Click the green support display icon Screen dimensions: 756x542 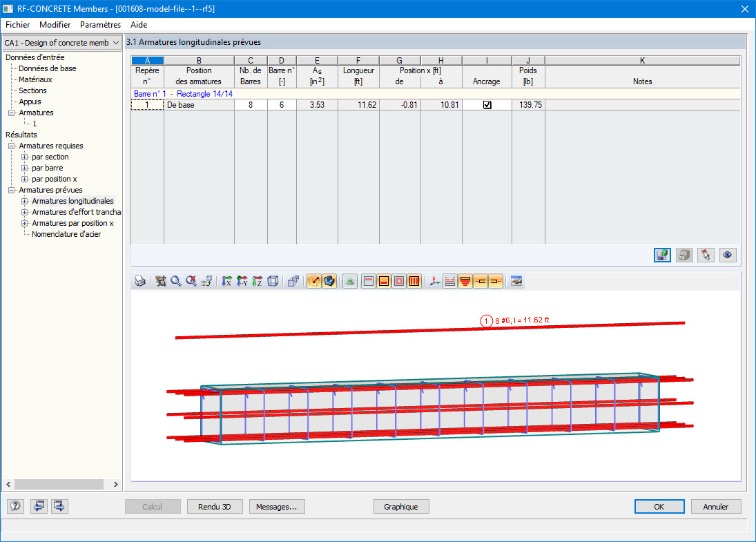tap(350, 281)
